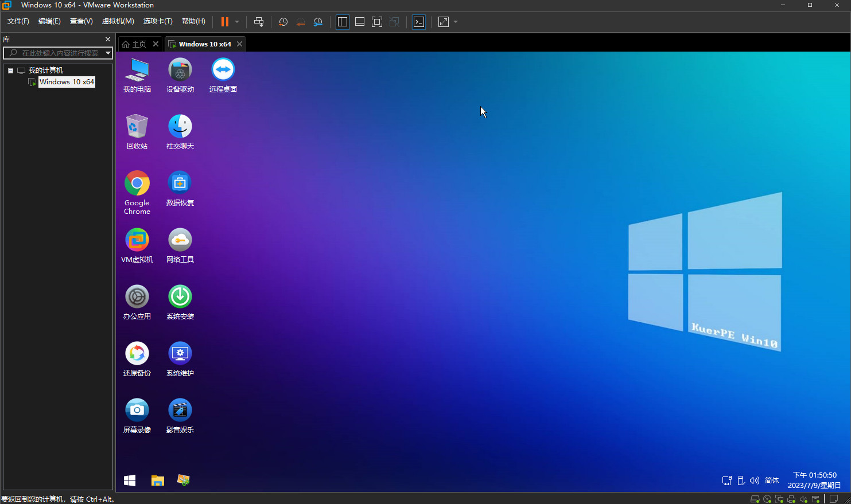Switch the 简体 input method indicator

pyautogui.click(x=772, y=480)
